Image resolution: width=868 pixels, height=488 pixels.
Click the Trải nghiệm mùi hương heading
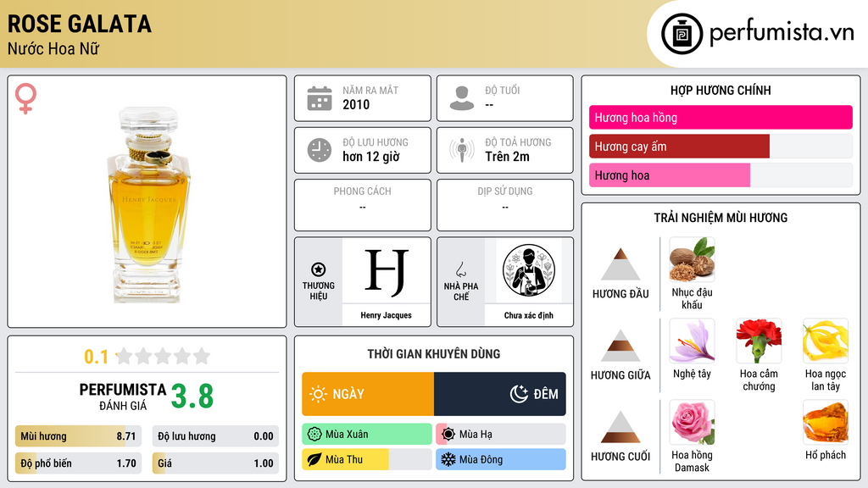coord(721,218)
